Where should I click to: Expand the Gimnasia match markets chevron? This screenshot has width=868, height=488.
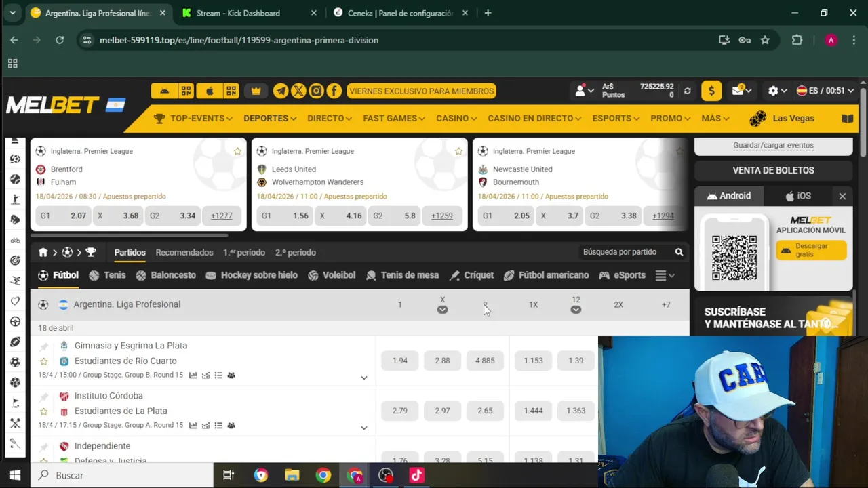(364, 378)
